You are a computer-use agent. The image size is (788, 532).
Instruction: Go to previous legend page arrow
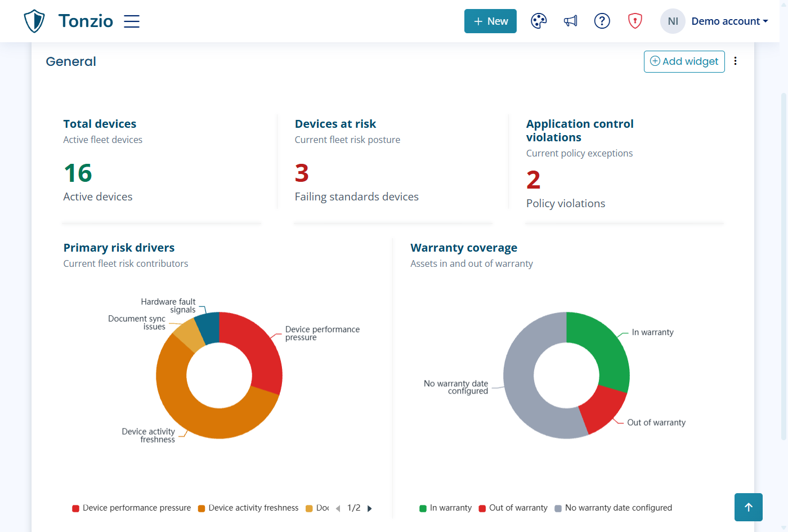tap(338, 508)
